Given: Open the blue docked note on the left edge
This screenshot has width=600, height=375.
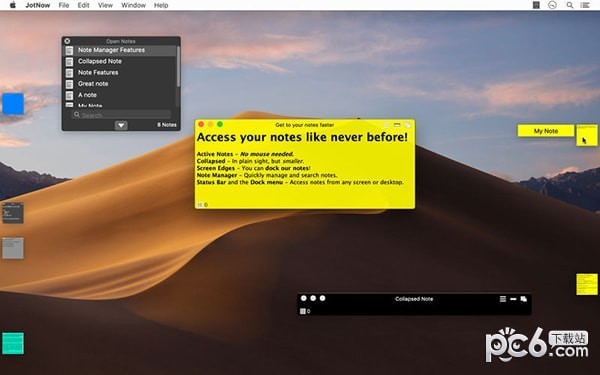Looking at the screenshot, I should (13, 103).
